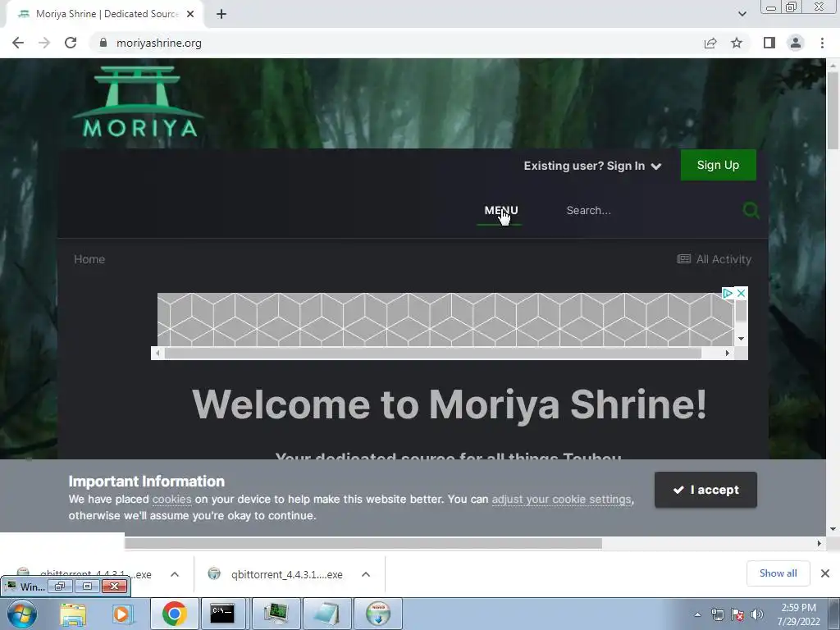Click the green Sign Up button

pos(718,165)
